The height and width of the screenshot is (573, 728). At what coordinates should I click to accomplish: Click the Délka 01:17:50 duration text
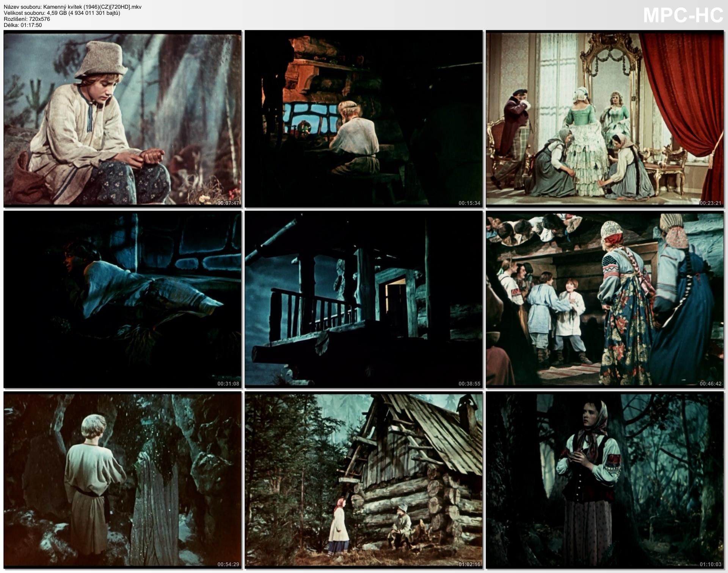[23, 25]
